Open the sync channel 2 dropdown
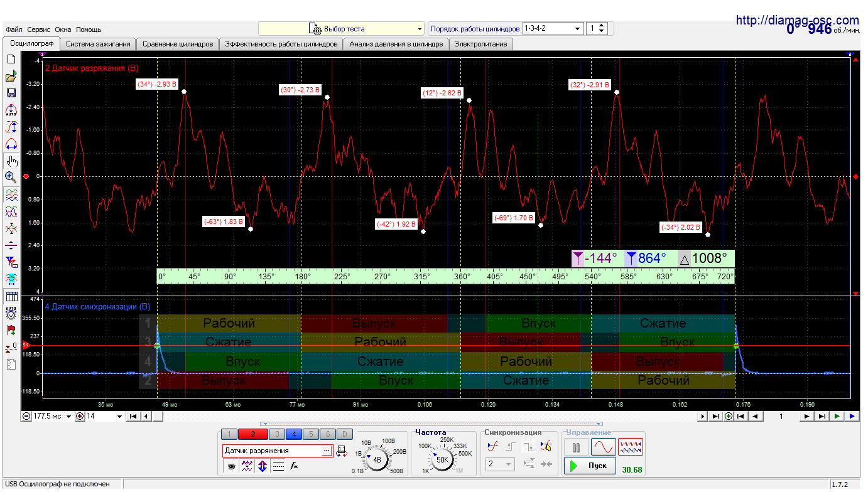868x492 pixels. click(501, 464)
